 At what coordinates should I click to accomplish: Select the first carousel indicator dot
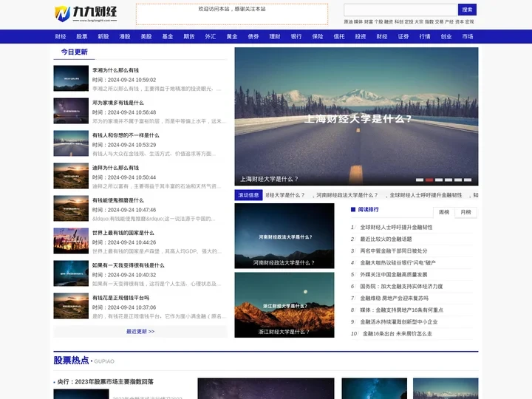[x=420, y=180]
